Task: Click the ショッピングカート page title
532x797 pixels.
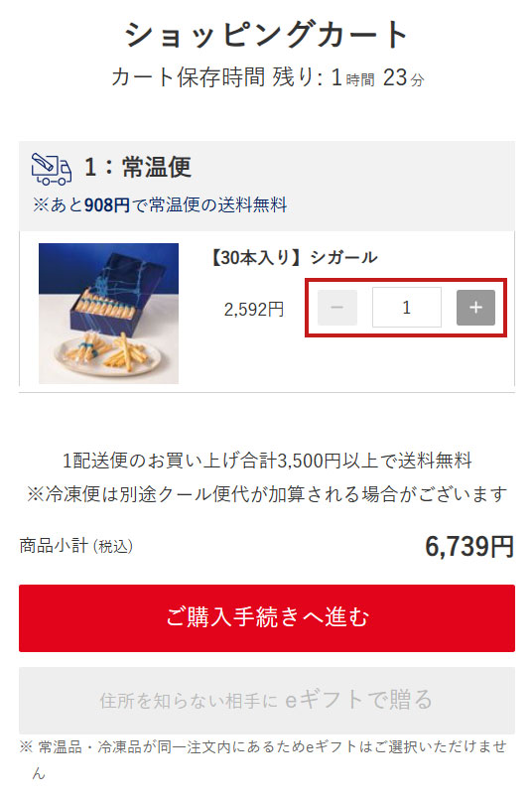Action: (x=267, y=35)
